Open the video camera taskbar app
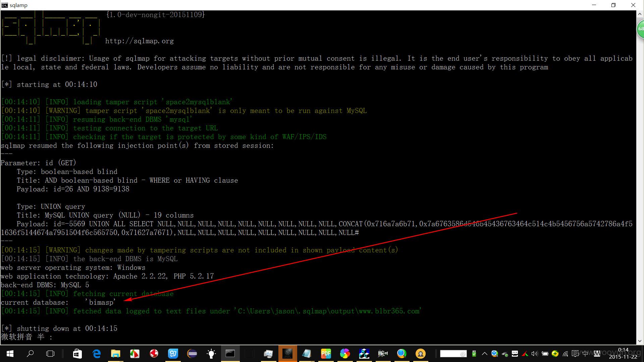 (x=383, y=354)
